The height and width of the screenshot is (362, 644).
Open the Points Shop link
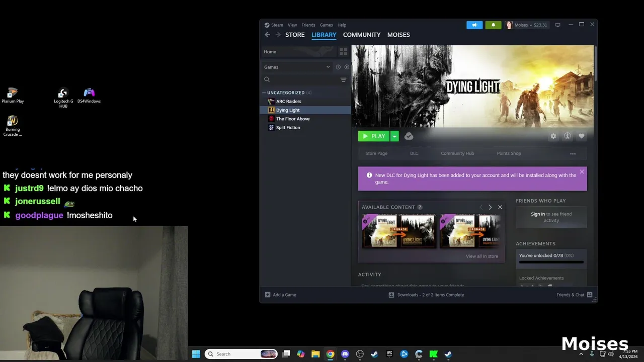click(x=509, y=153)
